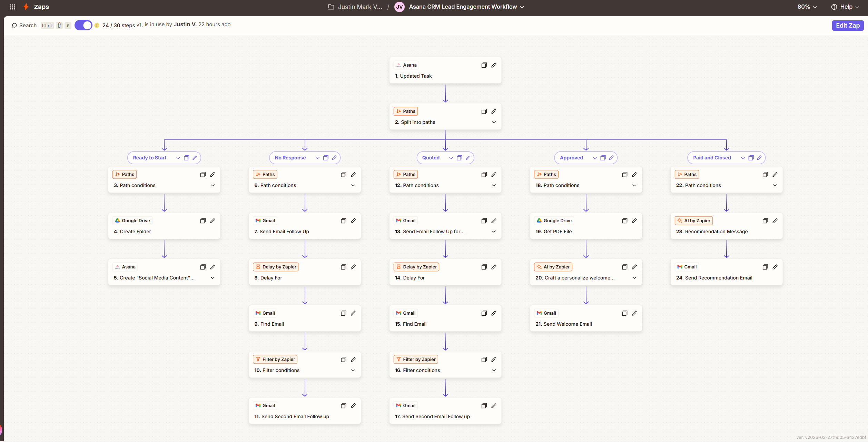The height and width of the screenshot is (442, 868).
Task: Click the Zapier lightning bolt logo
Action: click(26, 7)
